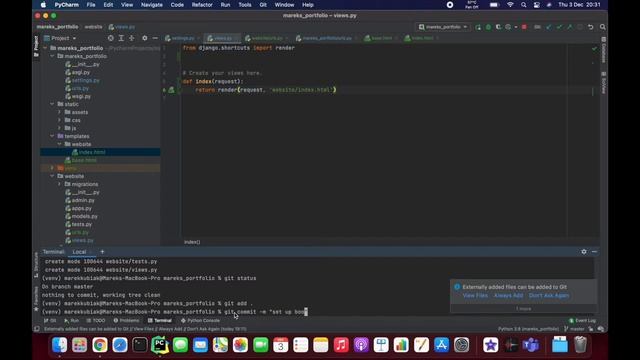Hide the Project tool window minus icon

[155, 38]
